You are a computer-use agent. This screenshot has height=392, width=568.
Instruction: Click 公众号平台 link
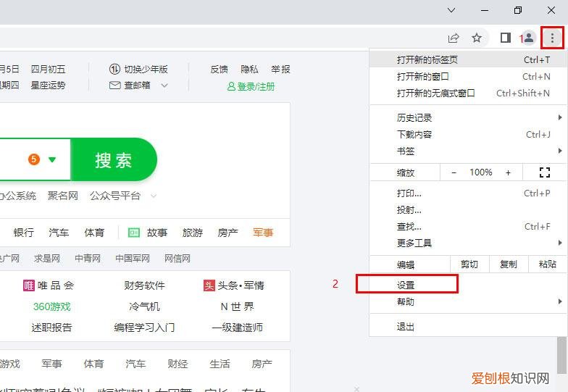tap(115, 196)
